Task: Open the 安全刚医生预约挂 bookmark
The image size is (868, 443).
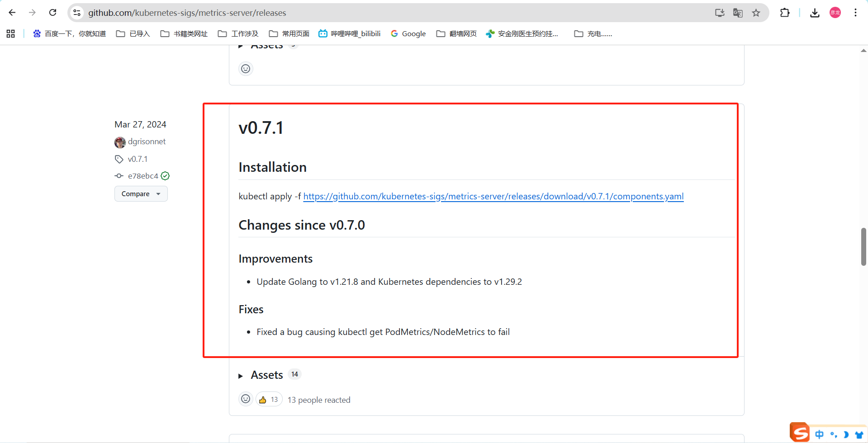Action: point(522,33)
